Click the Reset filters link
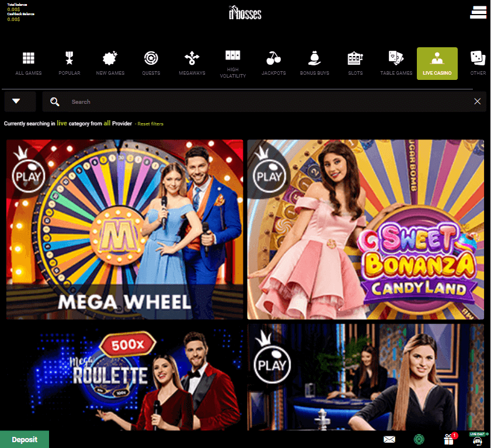The image size is (491, 448). tap(150, 124)
